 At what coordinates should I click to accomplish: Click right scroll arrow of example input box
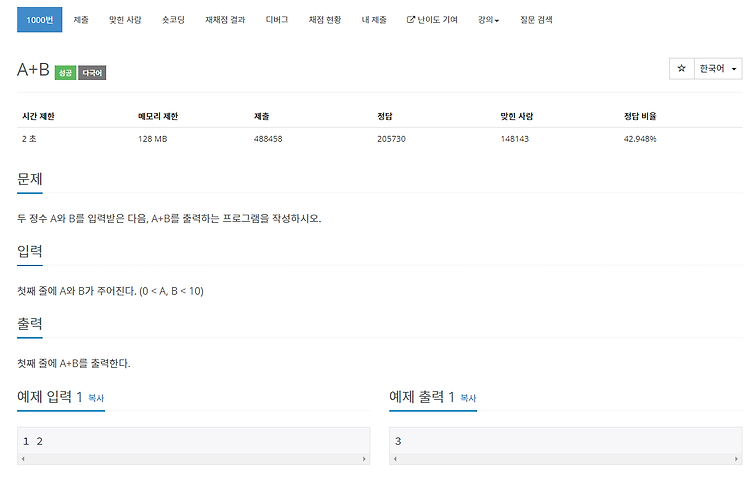pos(364,459)
